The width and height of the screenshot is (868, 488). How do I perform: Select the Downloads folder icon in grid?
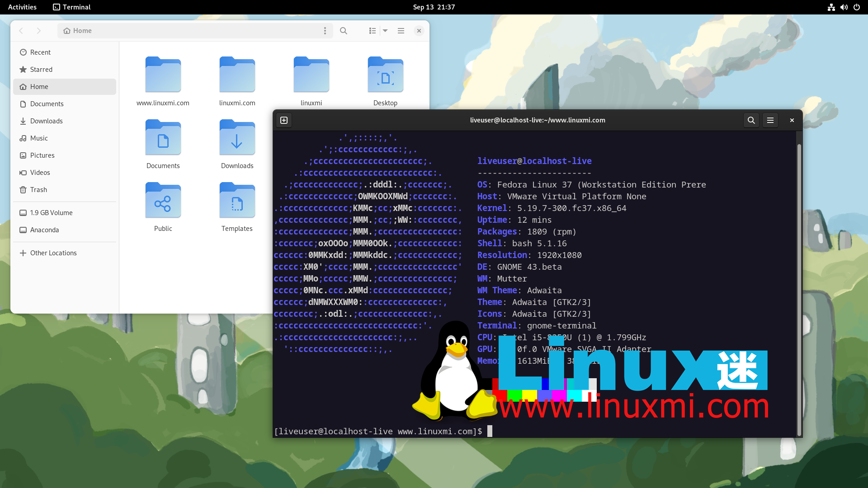tap(237, 137)
